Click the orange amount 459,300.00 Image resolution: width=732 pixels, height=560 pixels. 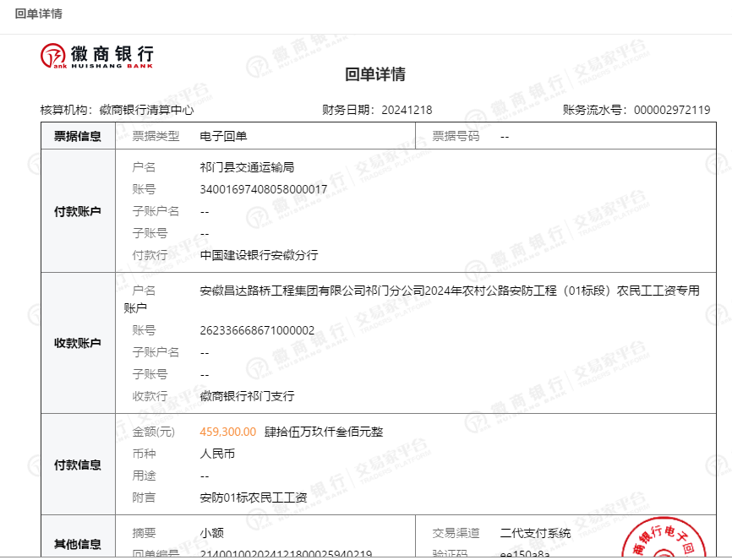pyautogui.click(x=227, y=432)
